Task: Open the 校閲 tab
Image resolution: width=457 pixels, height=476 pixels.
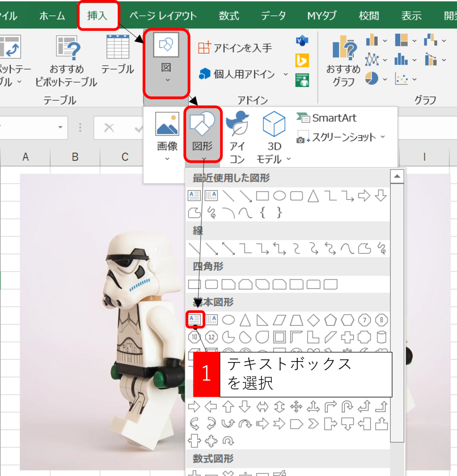Action: (369, 16)
